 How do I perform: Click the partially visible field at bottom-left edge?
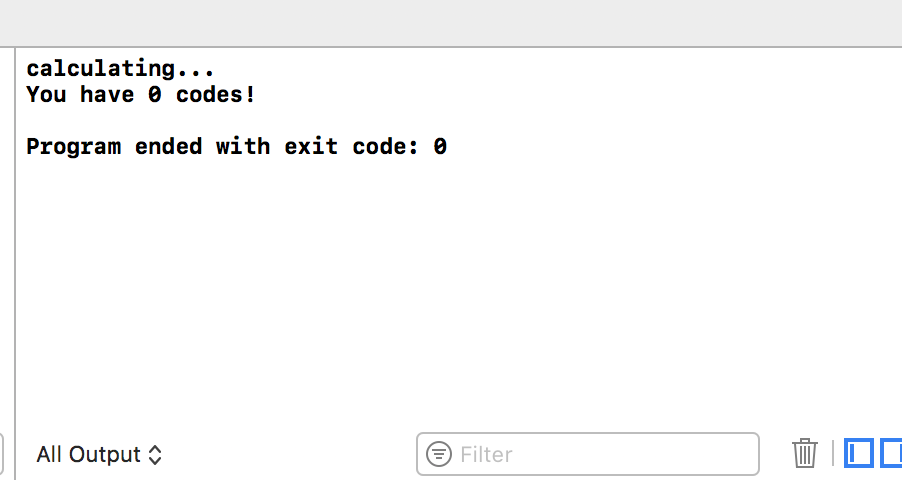[x=2, y=455]
